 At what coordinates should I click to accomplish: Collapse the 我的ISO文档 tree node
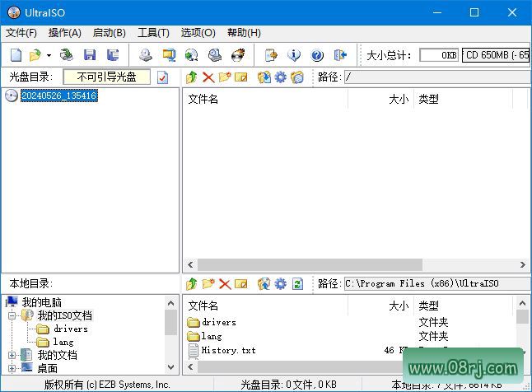(12, 315)
